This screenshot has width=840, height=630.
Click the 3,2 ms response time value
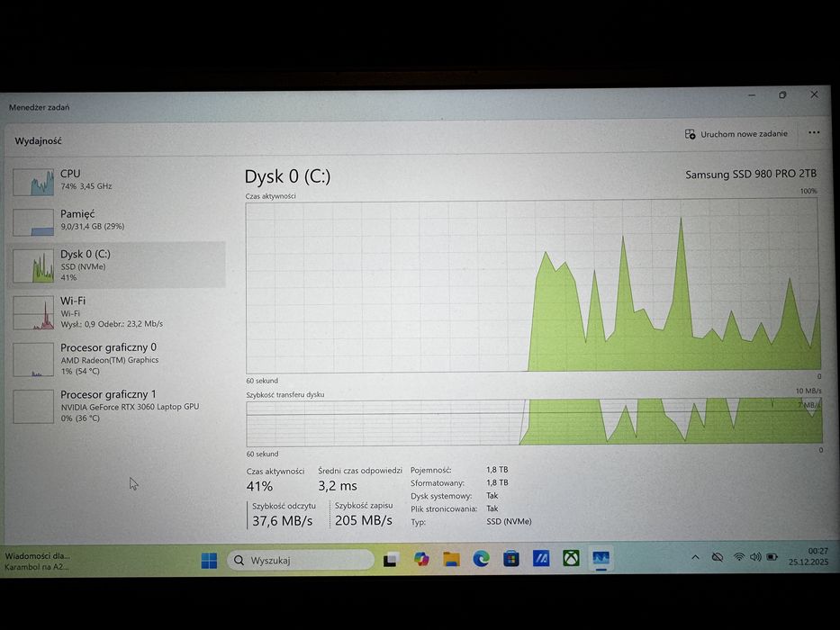pyautogui.click(x=338, y=486)
